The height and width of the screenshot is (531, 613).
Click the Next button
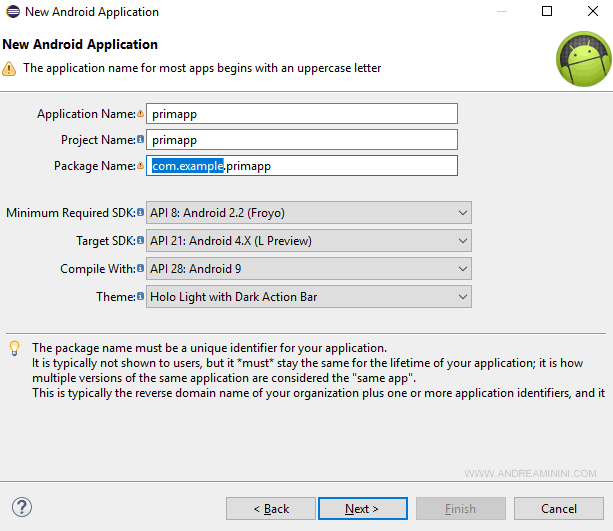362,508
